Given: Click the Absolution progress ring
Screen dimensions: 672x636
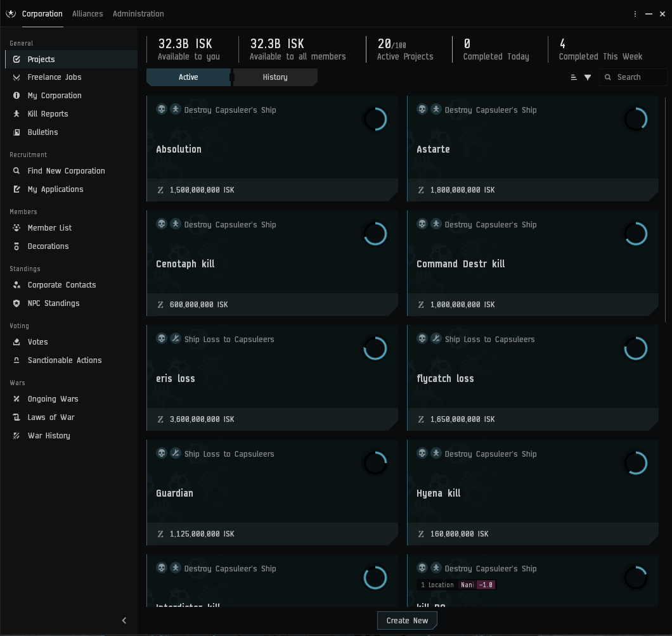Looking at the screenshot, I should pos(375,119).
